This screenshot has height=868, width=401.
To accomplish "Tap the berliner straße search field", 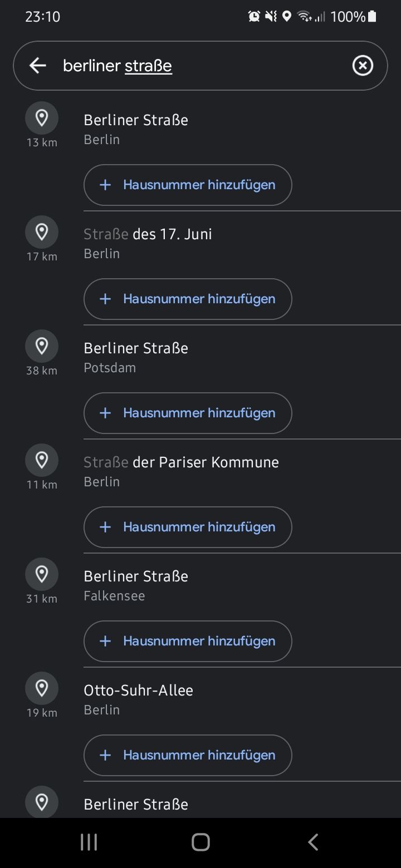I will pyautogui.click(x=200, y=66).
